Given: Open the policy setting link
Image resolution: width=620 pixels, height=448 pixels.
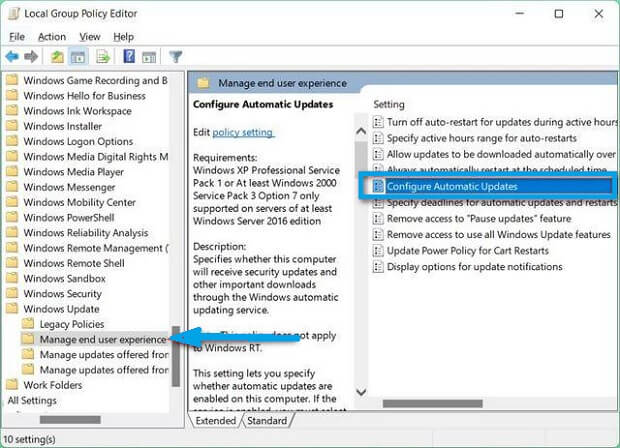Looking at the screenshot, I should coord(242,132).
